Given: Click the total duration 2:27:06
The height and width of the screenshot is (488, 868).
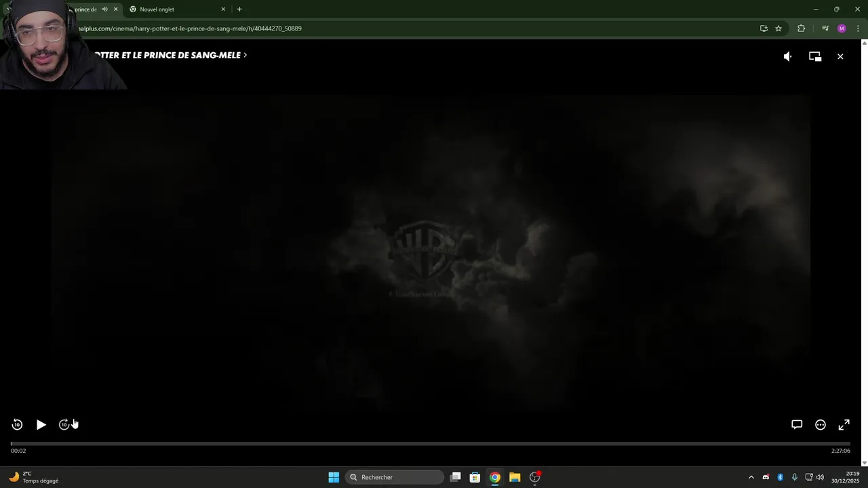Looking at the screenshot, I should point(841,451).
